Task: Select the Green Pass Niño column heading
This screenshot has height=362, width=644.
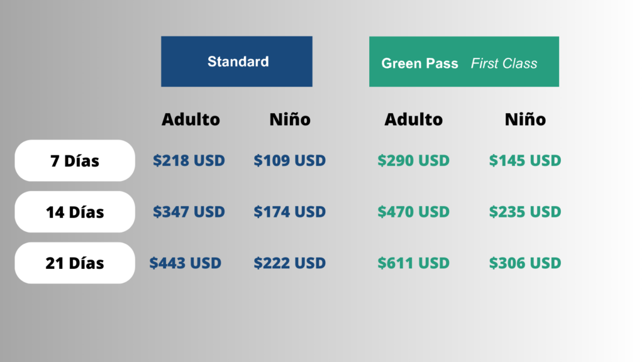Action: coord(525,119)
